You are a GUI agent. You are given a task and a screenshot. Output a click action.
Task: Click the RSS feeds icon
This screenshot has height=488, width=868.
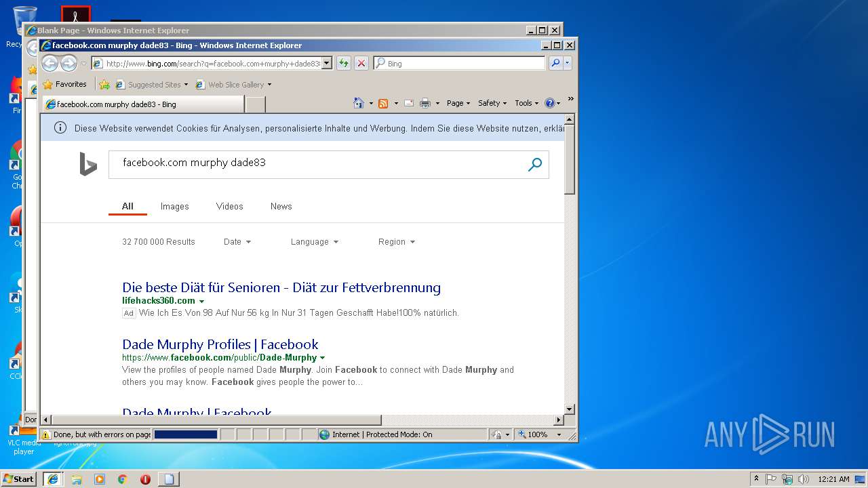coord(383,103)
